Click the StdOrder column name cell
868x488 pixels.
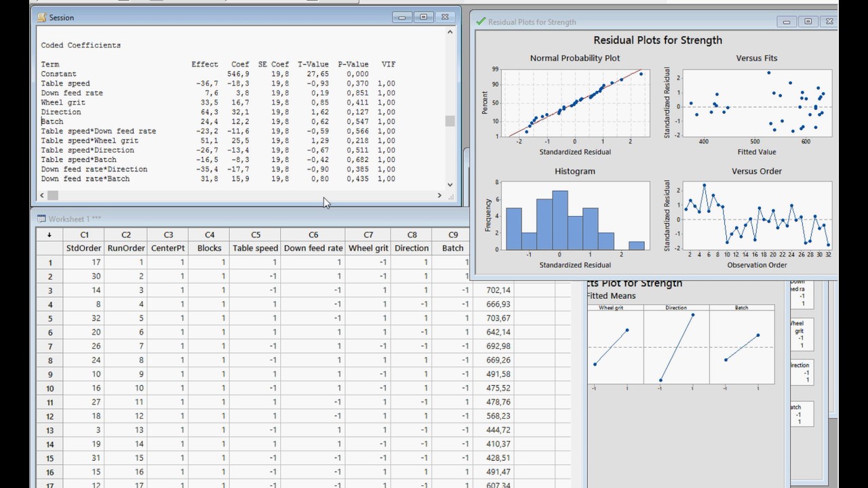84,248
